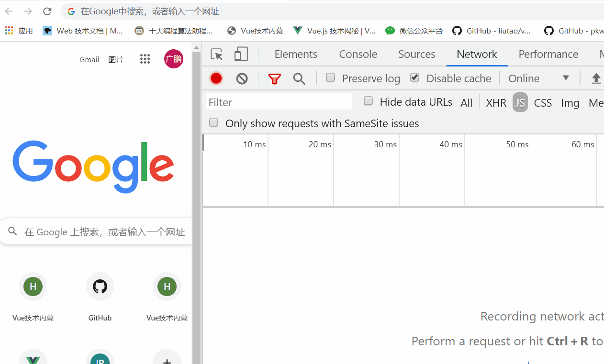Open the Gmail link

point(89,59)
